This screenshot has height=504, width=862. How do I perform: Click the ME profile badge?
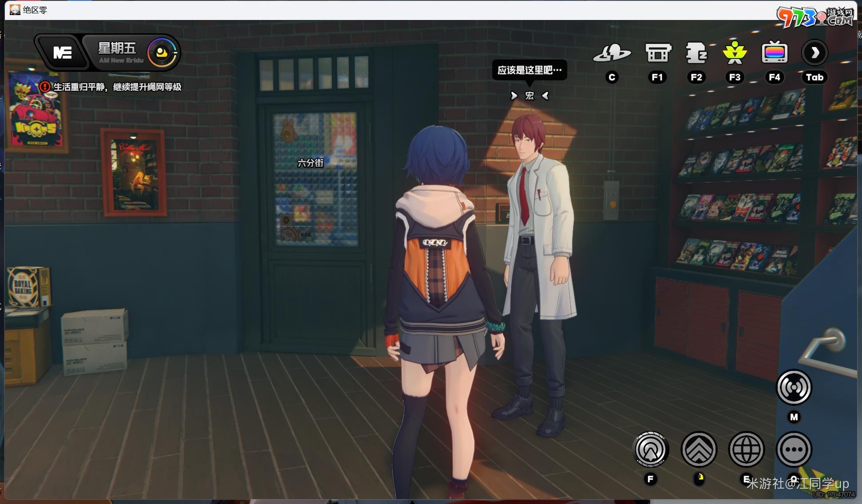point(62,53)
